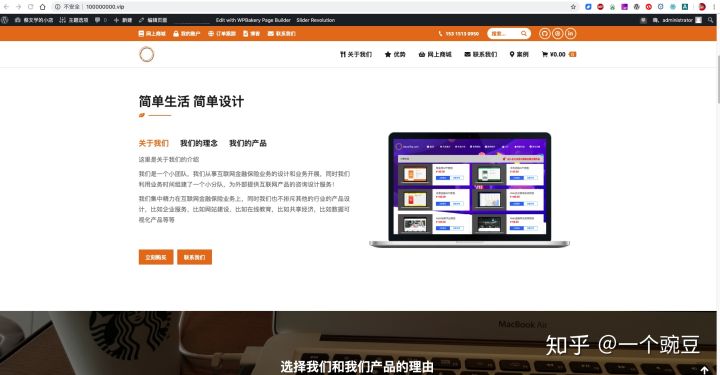Click the scroll-to-top arrow icon
Viewport: 720px width, 375px height.
[704, 370]
